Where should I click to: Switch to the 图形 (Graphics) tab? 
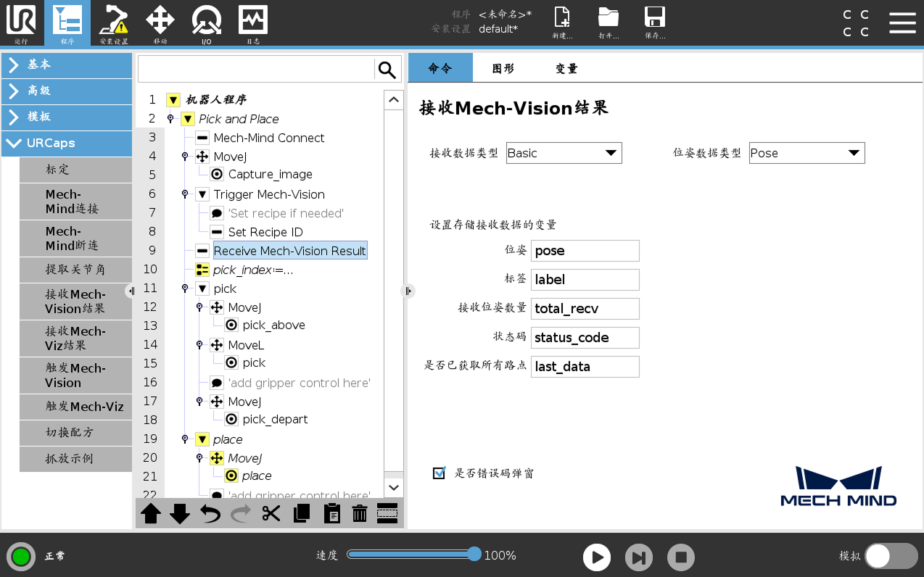pyautogui.click(x=503, y=67)
